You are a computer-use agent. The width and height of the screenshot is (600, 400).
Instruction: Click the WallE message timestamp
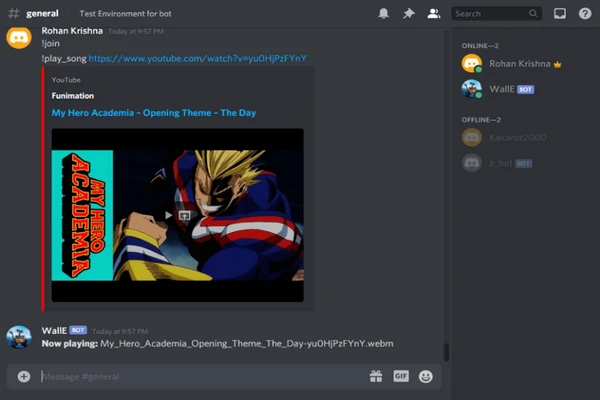coord(120,331)
